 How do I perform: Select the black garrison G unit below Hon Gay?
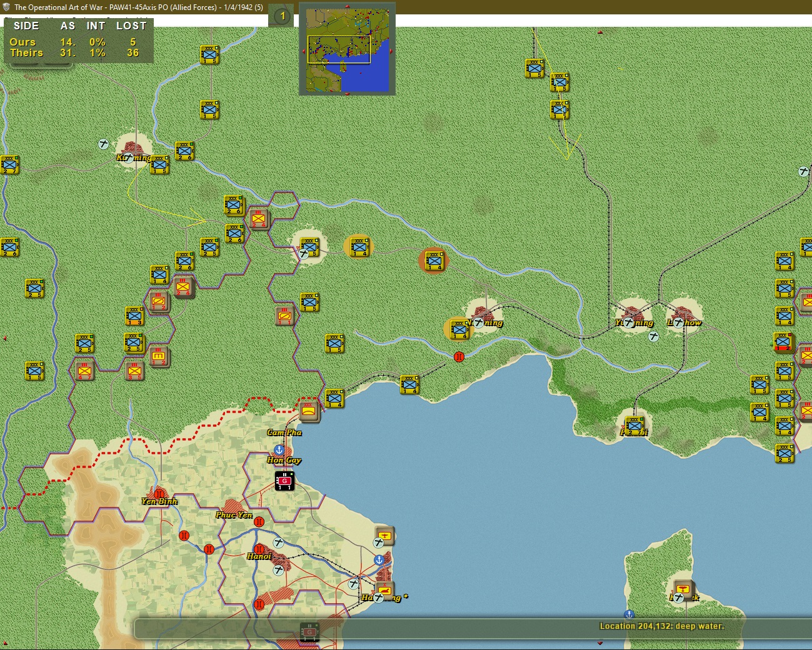point(284,481)
